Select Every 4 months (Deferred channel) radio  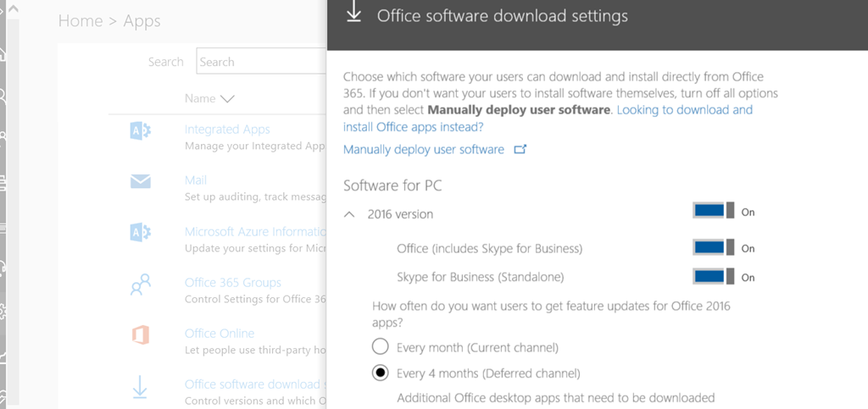click(380, 373)
